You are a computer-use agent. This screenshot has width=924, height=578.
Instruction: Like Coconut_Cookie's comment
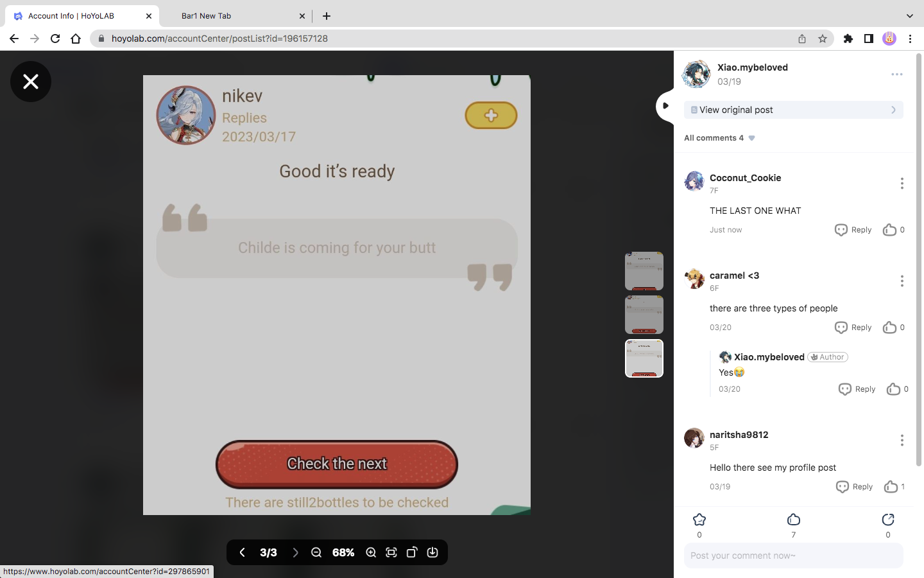(889, 230)
